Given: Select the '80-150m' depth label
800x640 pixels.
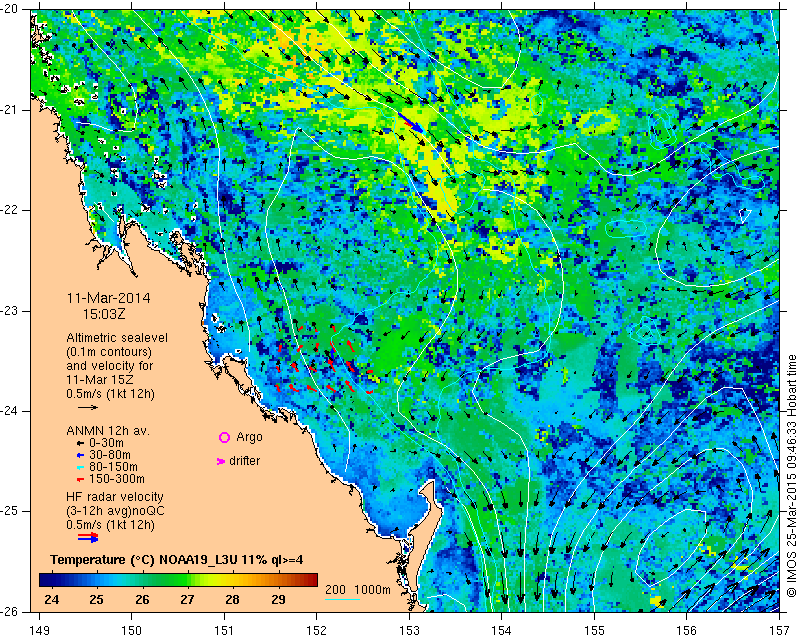Looking at the screenshot, I should (x=113, y=466).
